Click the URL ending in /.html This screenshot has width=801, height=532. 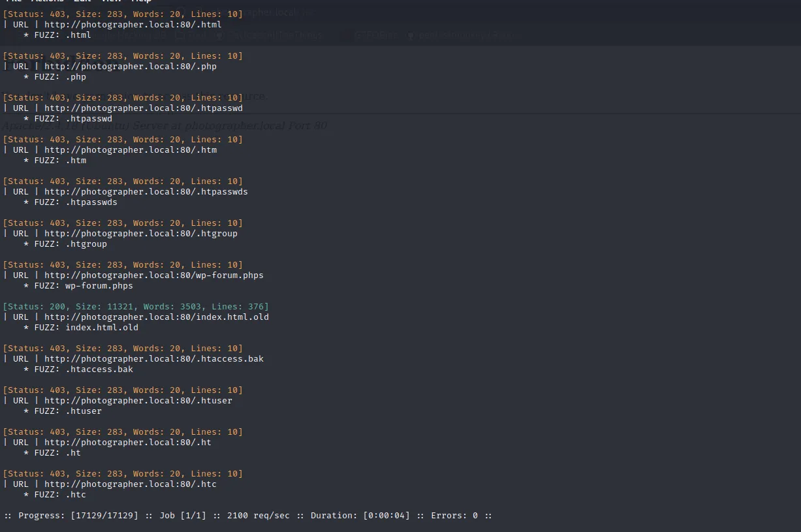pos(133,25)
